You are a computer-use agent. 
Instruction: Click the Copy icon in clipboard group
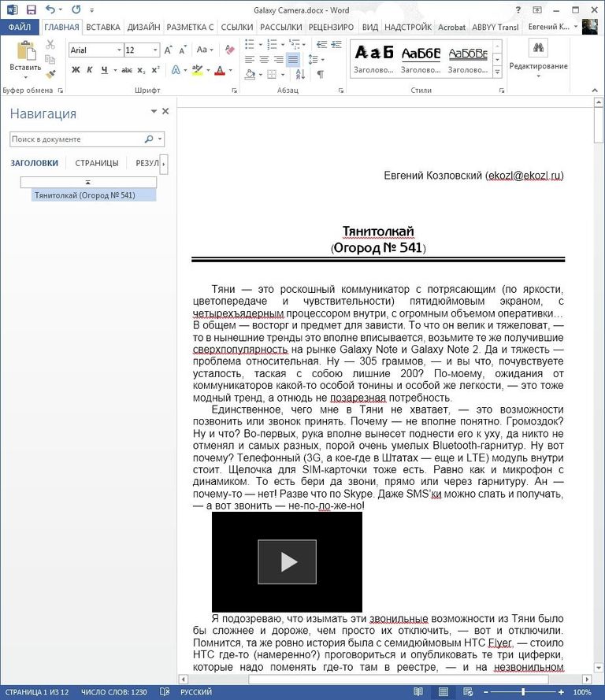(50, 59)
